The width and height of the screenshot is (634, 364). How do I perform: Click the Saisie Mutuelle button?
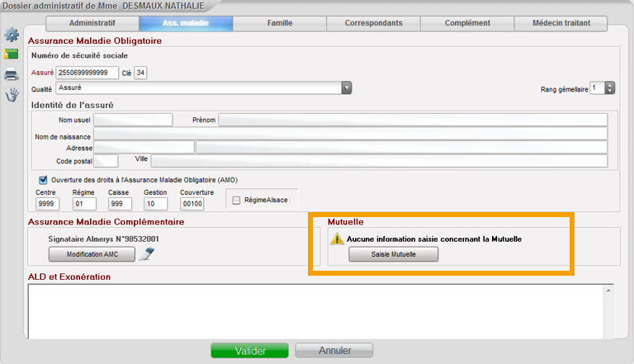394,254
